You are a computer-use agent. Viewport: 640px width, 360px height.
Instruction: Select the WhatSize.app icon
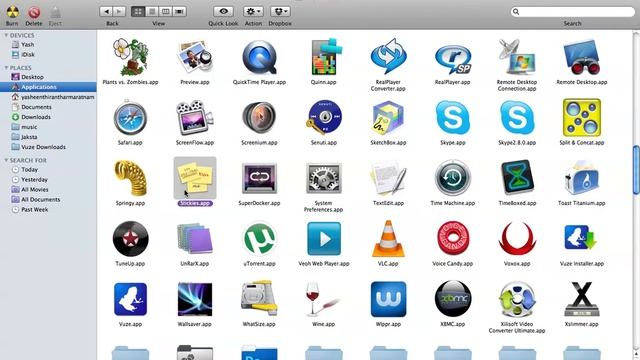coord(259,299)
